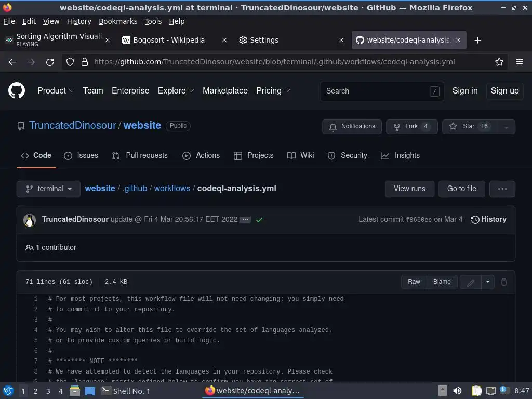Screen dimensions: 532x399
Task: Open the Star lists dropdown arrow
Action: pyautogui.click(x=506, y=127)
